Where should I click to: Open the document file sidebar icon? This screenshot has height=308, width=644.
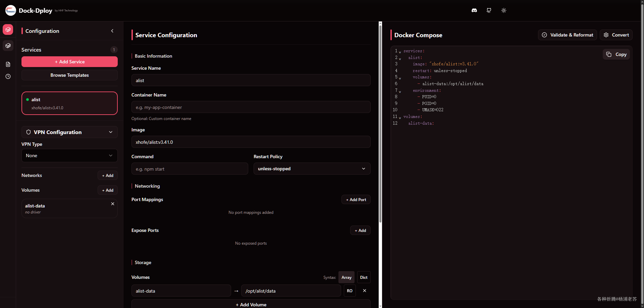(8, 64)
